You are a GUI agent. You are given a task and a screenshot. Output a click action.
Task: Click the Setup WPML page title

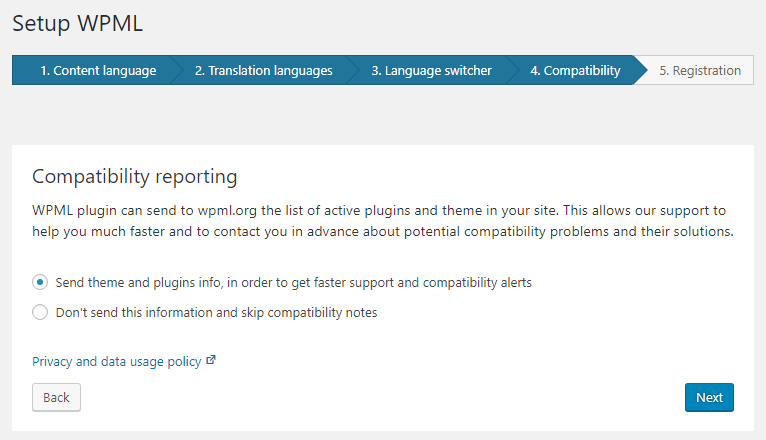(x=78, y=23)
